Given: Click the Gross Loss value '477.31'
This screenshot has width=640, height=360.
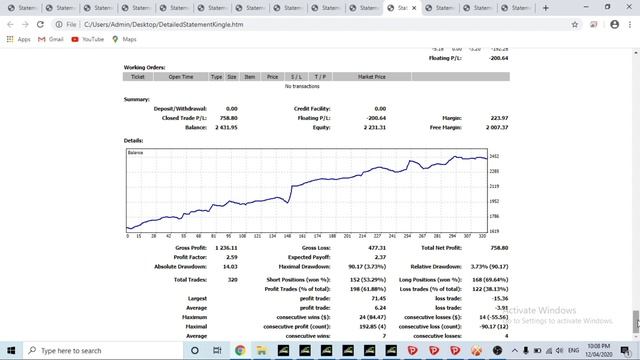Looking at the screenshot, I should (x=377, y=248).
